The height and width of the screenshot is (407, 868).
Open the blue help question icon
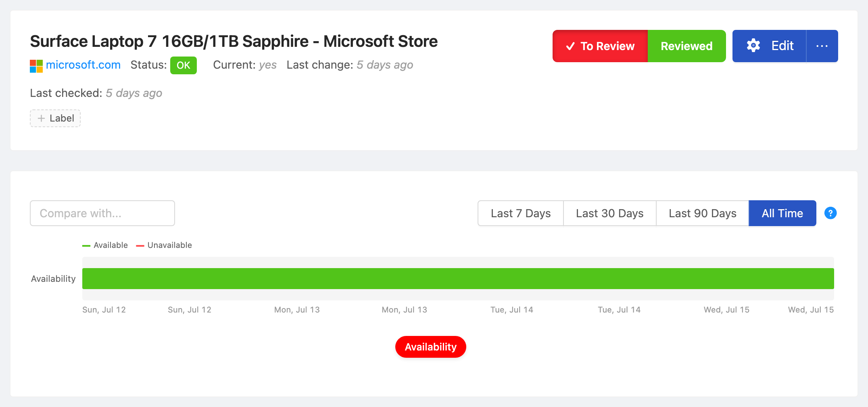pos(830,213)
